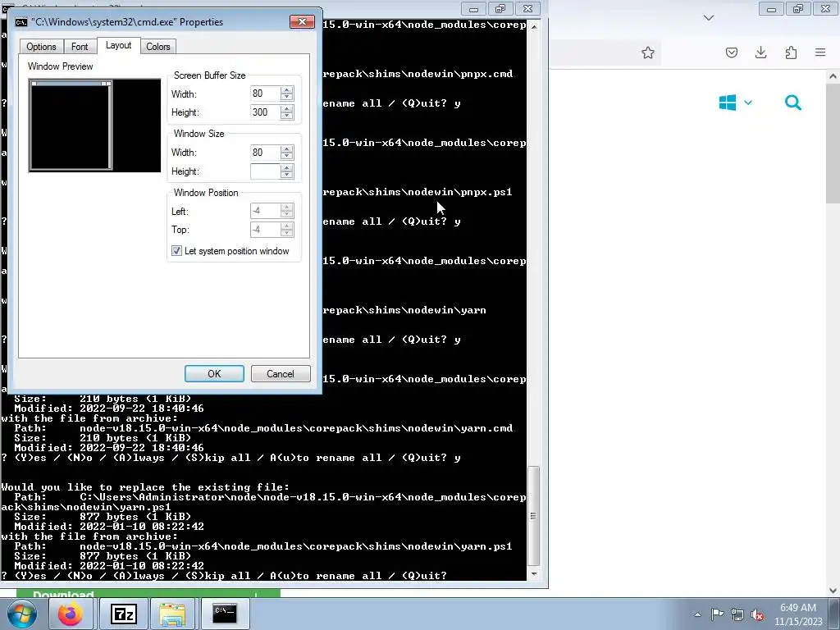Minimize the Command Prompt window
Viewport: 840px width, 630px height.
click(x=473, y=9)
